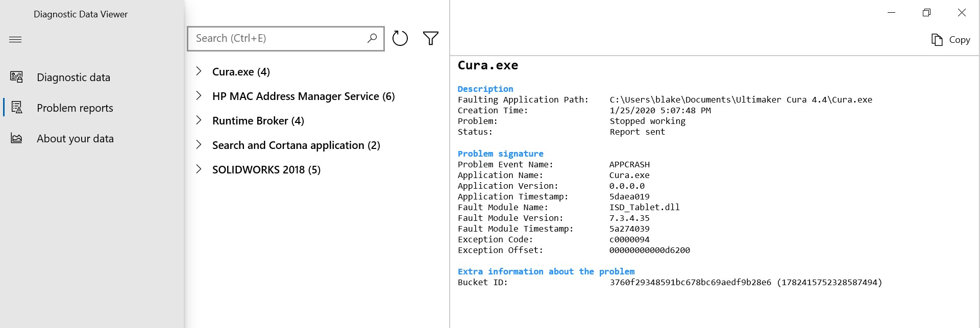Click fault module version 7.3.4.35
Image resolution: width=980 pixels, height=328 pixels.
pos(630,218)
